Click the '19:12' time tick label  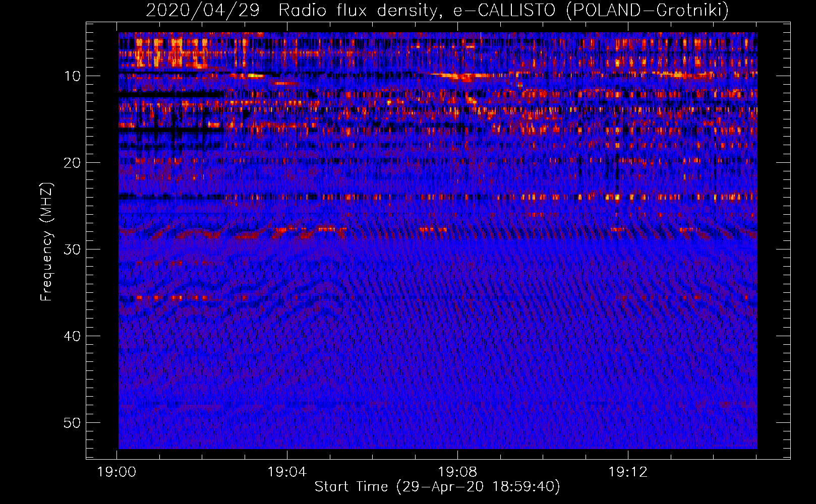[x=628, y=472]
